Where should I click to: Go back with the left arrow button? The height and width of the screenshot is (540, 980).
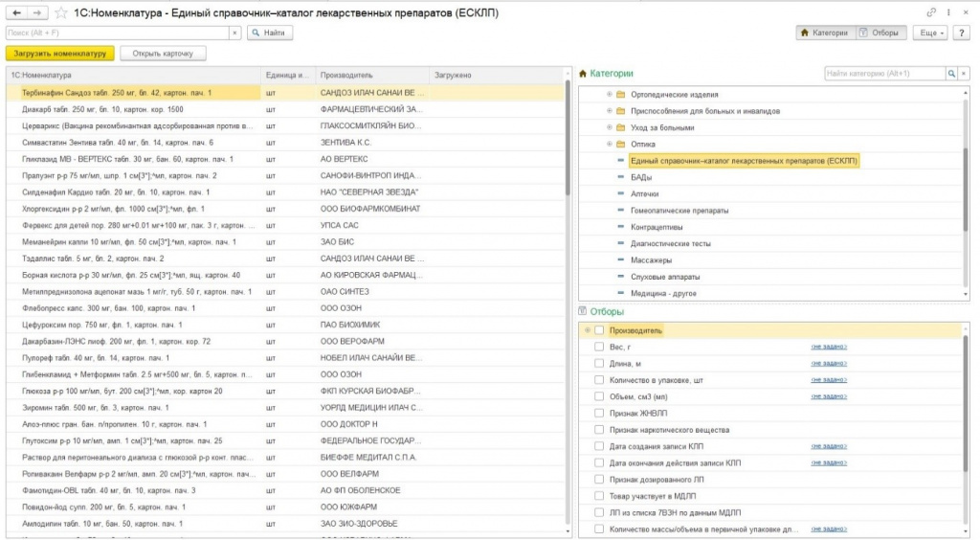16,12
